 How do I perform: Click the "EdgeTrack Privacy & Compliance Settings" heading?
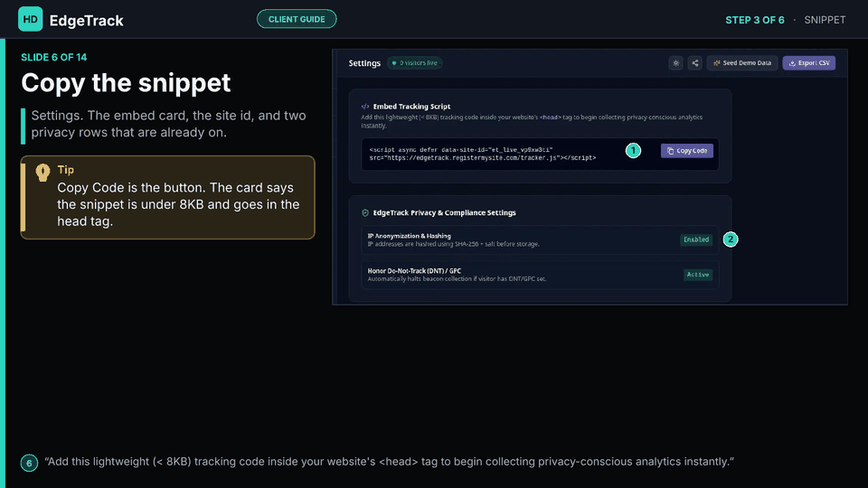tap(444, 212)
